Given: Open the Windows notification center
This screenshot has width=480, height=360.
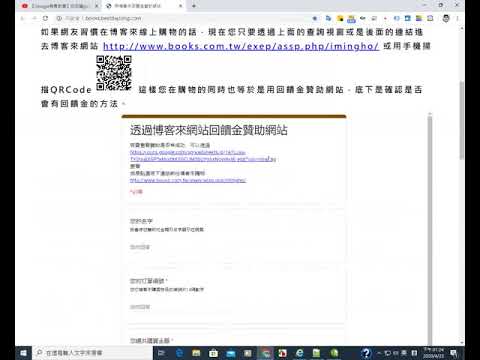Looking at the screenshot, I should click(x=454, y=353).
